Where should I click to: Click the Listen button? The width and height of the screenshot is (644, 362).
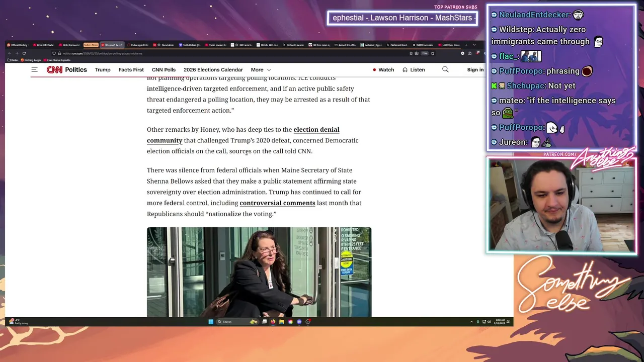click(x=414, y=70)
